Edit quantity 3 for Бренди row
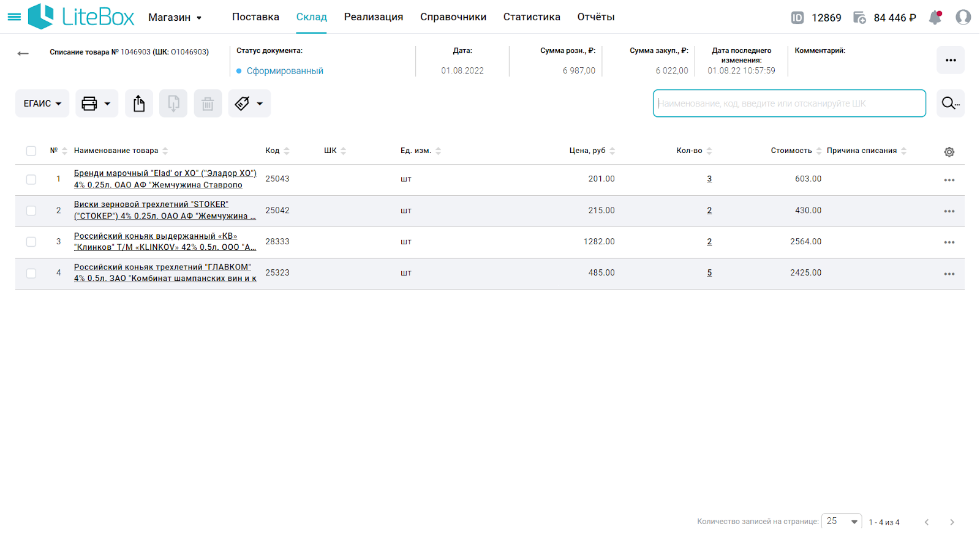The width and height of the screenshot is (980, 551). tap(709, 179)
